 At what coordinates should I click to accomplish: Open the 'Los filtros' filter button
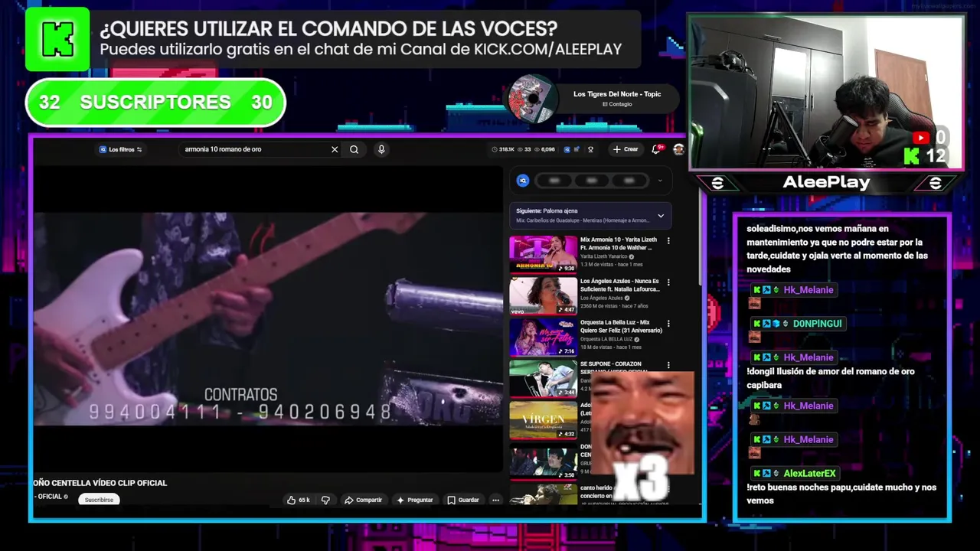click(x=121, y=149)
